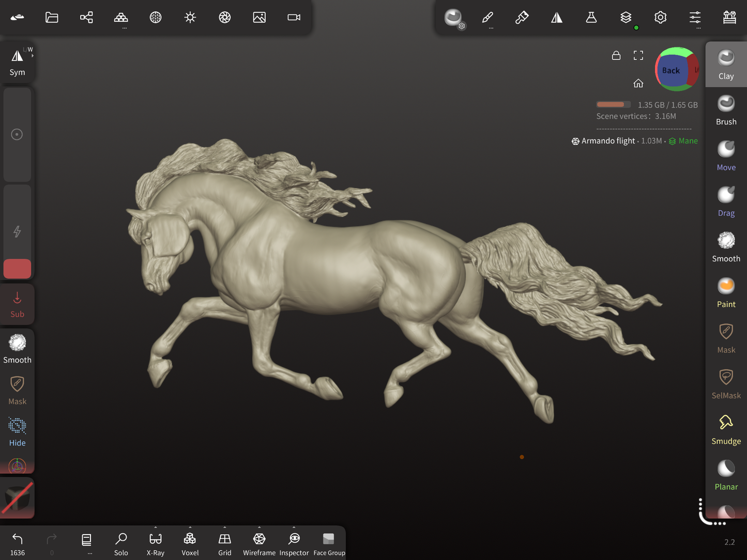Toggle Symmetry with the Sym button

tap(17, 63)
